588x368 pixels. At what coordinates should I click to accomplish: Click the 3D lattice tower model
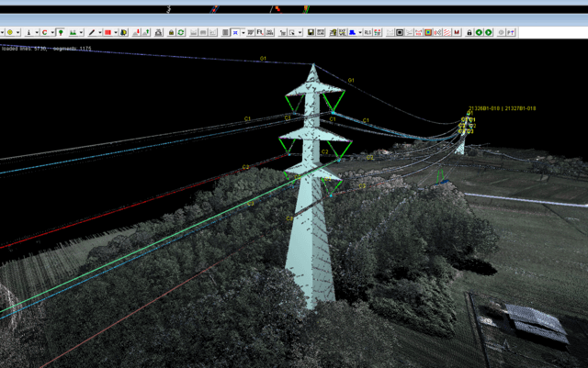[313, 187]
